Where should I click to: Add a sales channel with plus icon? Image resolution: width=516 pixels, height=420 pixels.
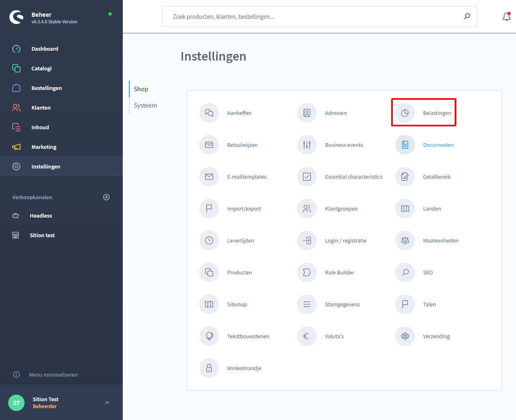click(x=106, y=197)
